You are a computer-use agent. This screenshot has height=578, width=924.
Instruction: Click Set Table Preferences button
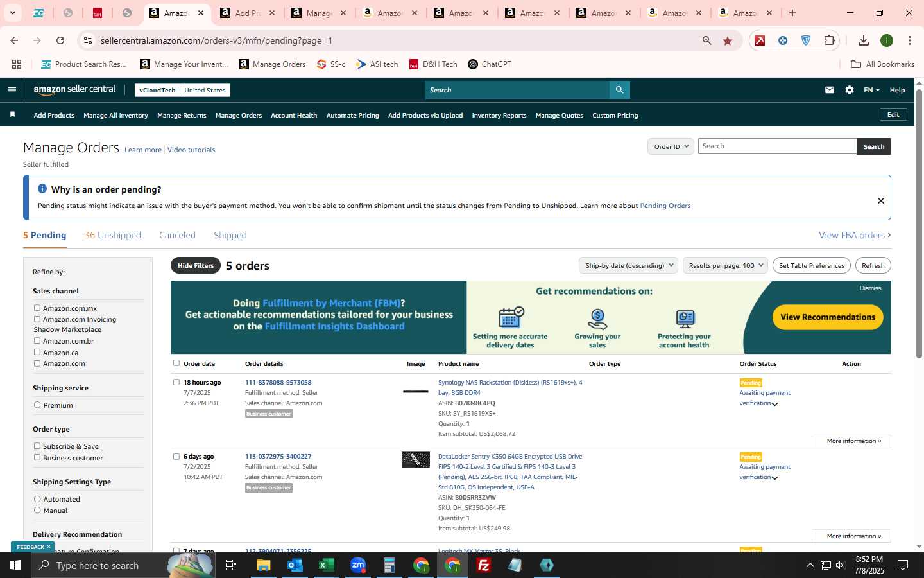812,265
